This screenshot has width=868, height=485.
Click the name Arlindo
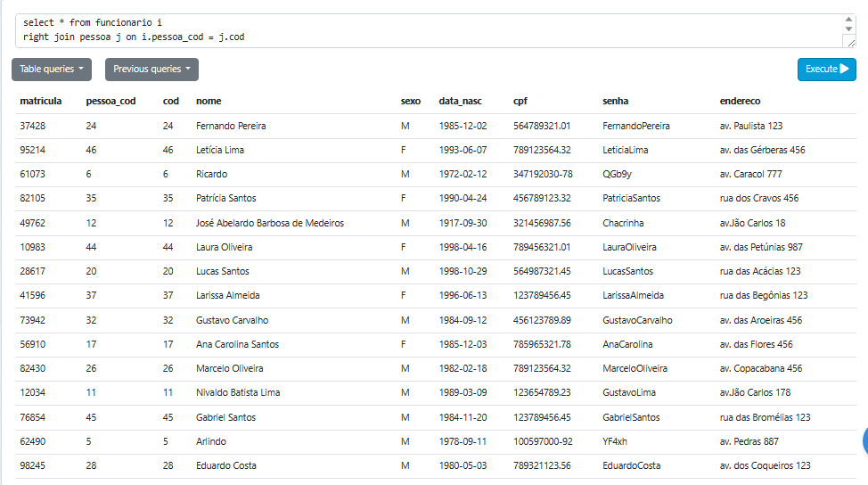[x=211, y=441]
